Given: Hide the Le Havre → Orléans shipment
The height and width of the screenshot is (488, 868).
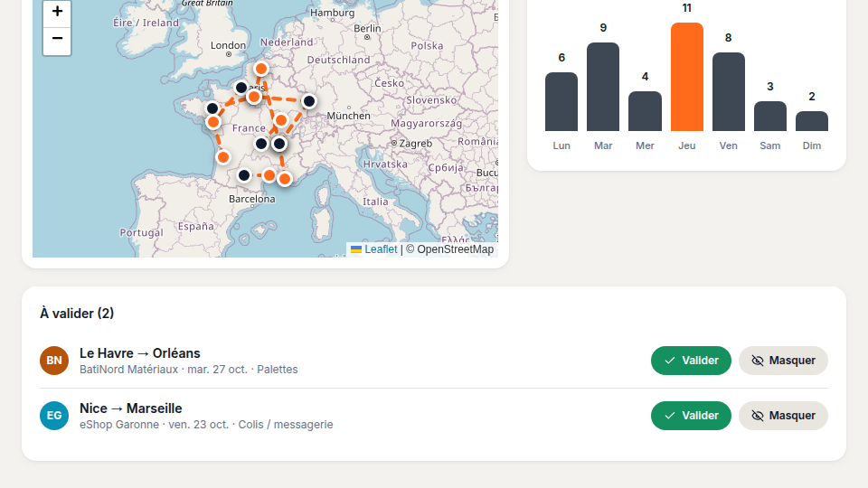Looking at the screenshot, I should click(x=783, y=361).
